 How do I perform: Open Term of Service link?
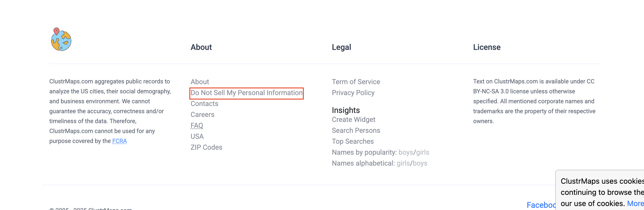click(356, 82)
